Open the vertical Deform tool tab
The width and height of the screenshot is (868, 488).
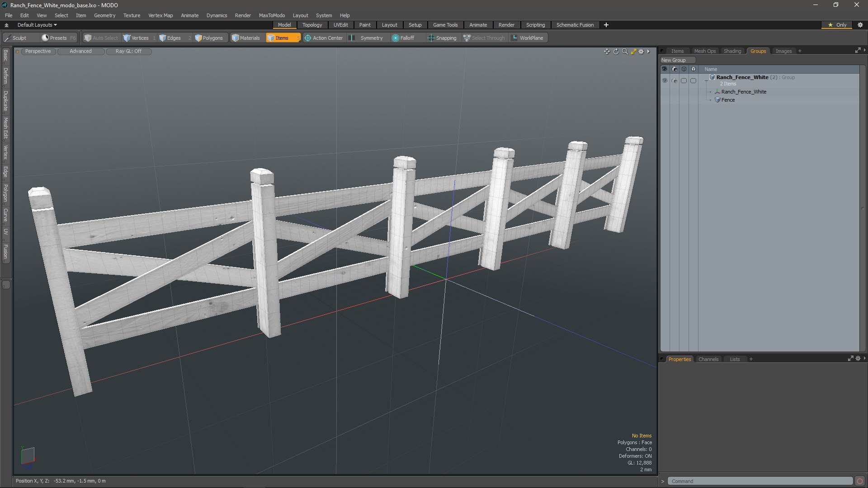(5, 76)
